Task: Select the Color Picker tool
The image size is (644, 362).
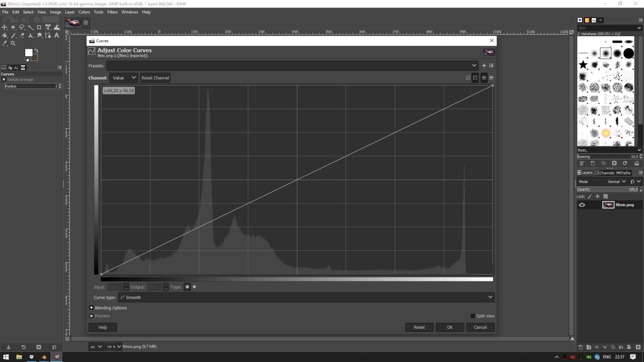Action: (x=5, y=43)
